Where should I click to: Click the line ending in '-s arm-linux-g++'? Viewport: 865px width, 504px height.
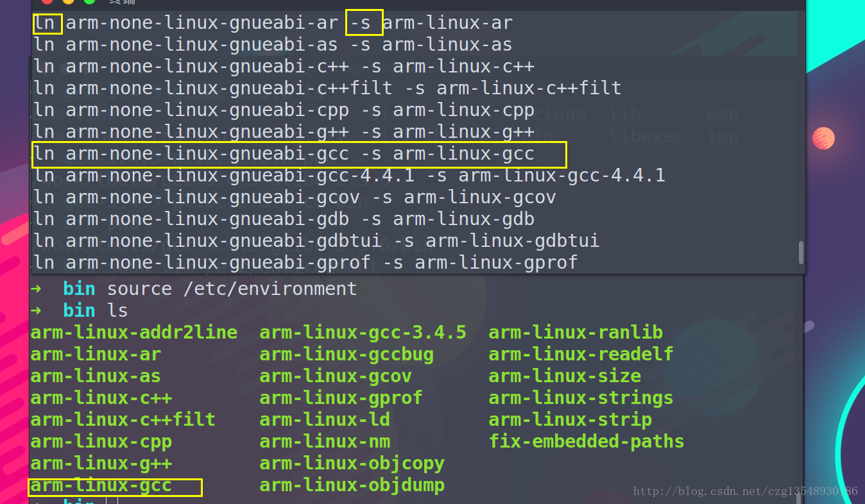tap(284, 132)
